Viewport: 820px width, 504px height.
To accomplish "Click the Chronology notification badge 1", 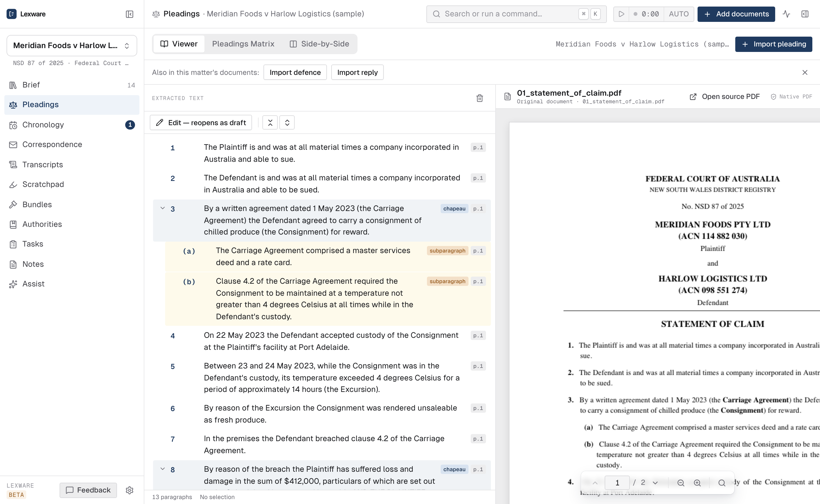I will 130,125.
